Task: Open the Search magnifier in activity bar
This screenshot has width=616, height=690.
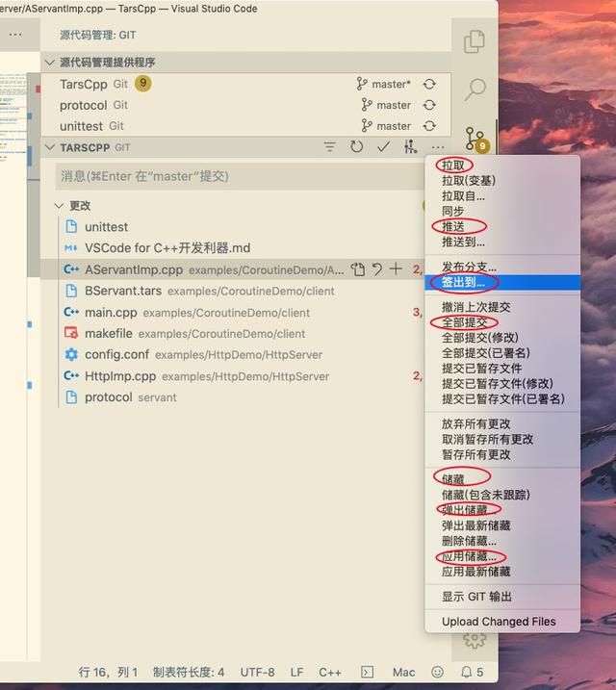Action: coord(475,89)
